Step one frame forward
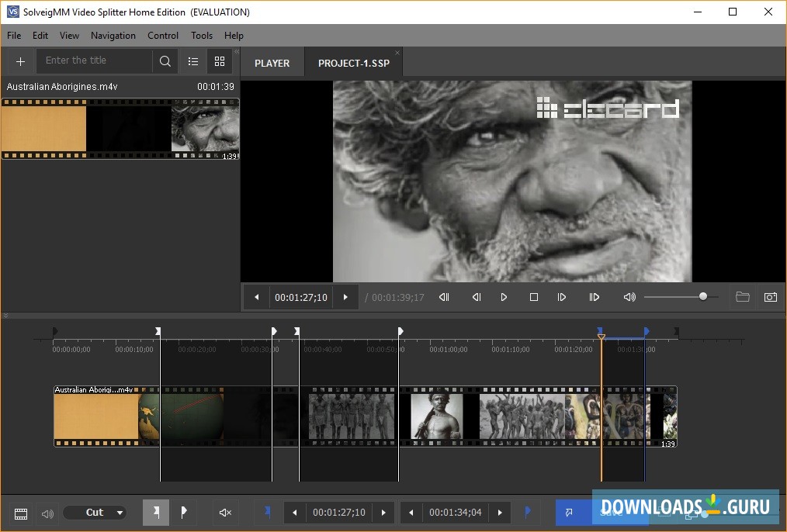This screenshot has height=532, width=787. 562,297
